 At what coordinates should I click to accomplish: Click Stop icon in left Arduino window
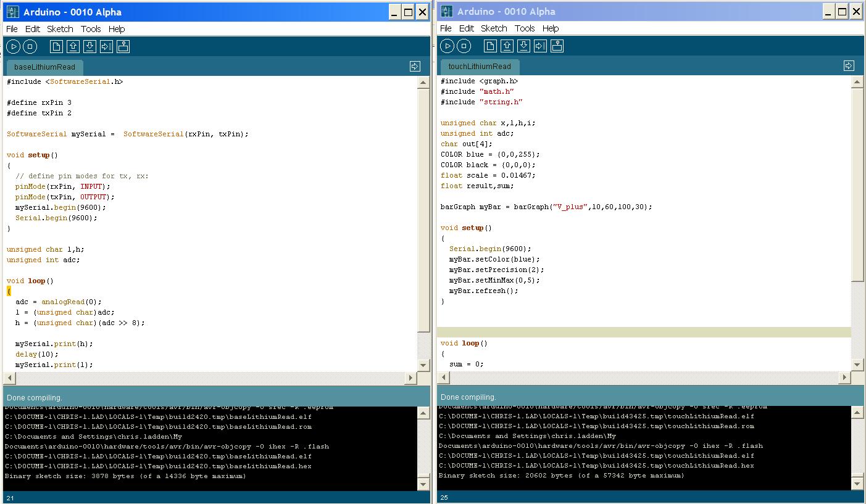30,46
